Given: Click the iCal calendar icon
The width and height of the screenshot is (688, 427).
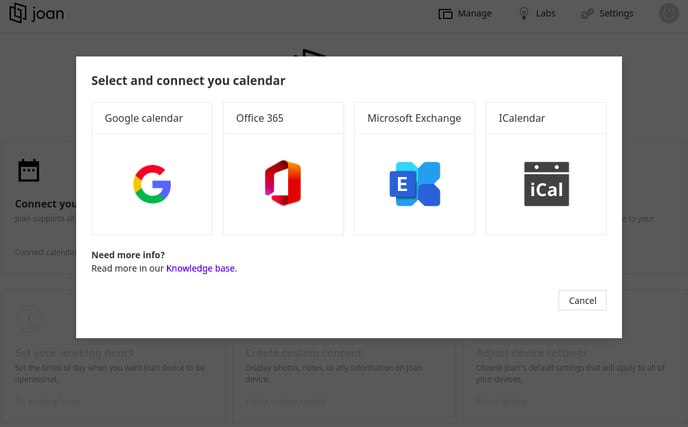Looking at the screenshot, I should pos(546,184).
